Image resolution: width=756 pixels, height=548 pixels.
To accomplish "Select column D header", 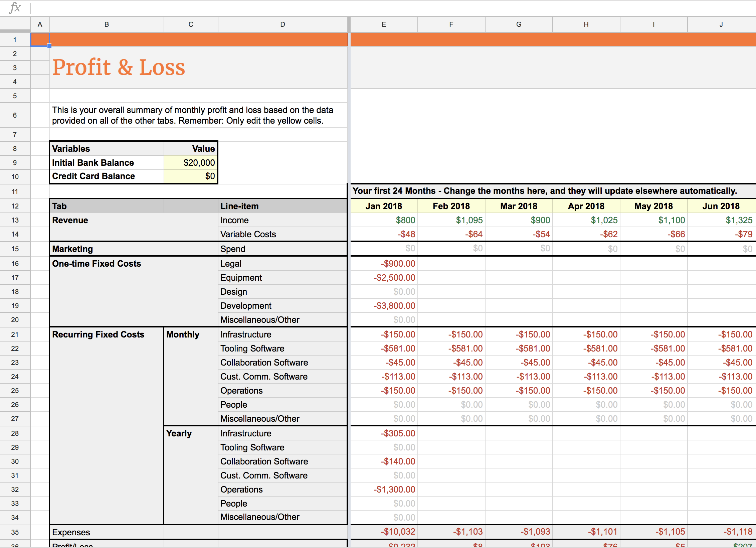I will coord(282,24).
